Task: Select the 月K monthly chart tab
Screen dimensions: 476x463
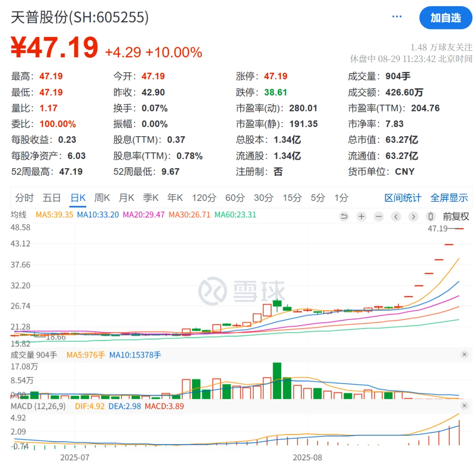Action: (126, 198)
